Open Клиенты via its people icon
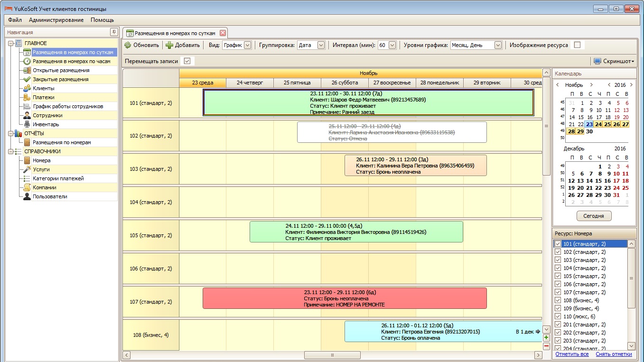Image resolution: width=644 pixels, height=362 pixels. pos(28,88)
